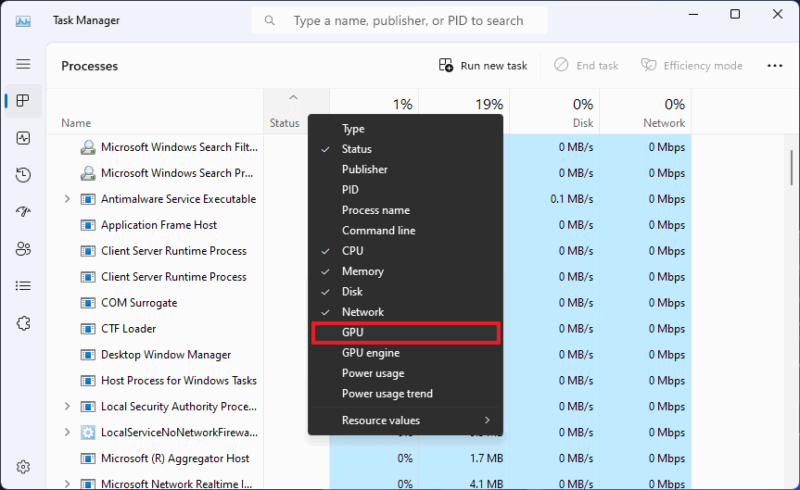Click the Run new task button
The image size is (800, 490).
483,66
